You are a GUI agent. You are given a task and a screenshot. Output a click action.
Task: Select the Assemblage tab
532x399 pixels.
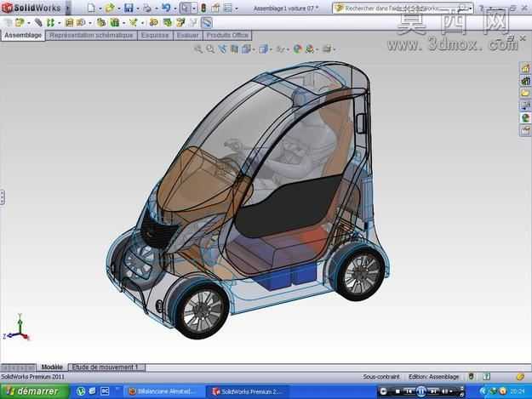(23, 35)
